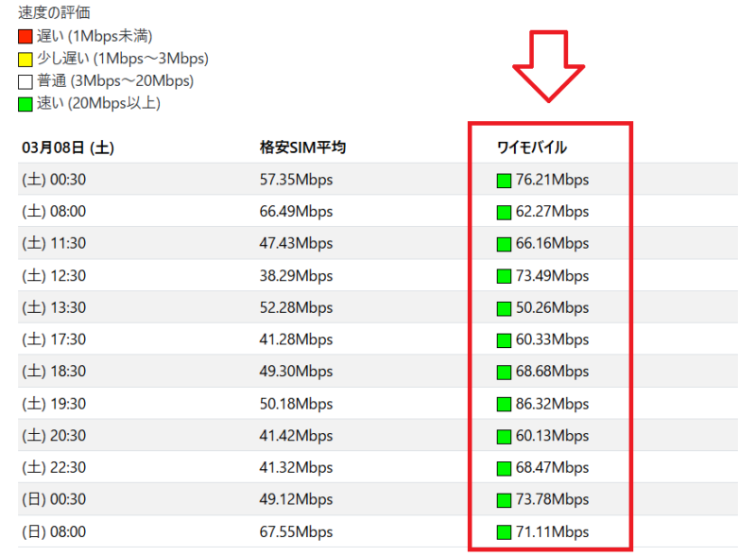The height and width of the screenshot is (556, 756).
Task: Select the (土) 08:00 time cell
Action: click(x=54, y=212)
